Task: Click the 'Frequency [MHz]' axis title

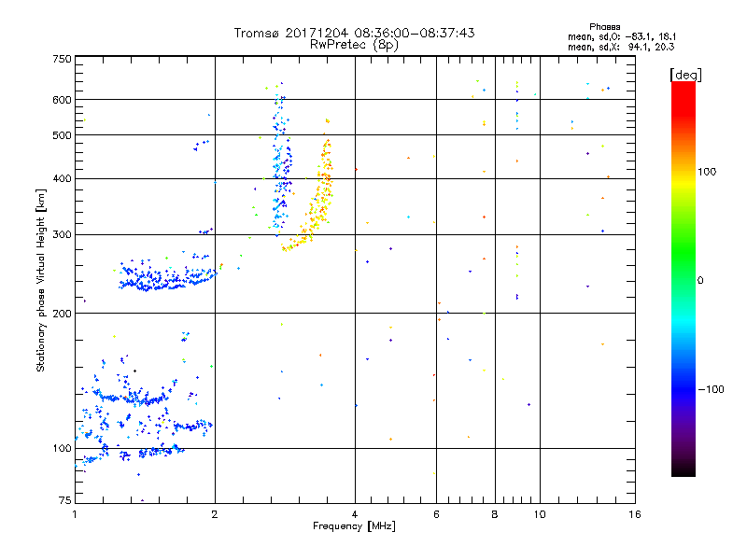Action: (354, 526)
